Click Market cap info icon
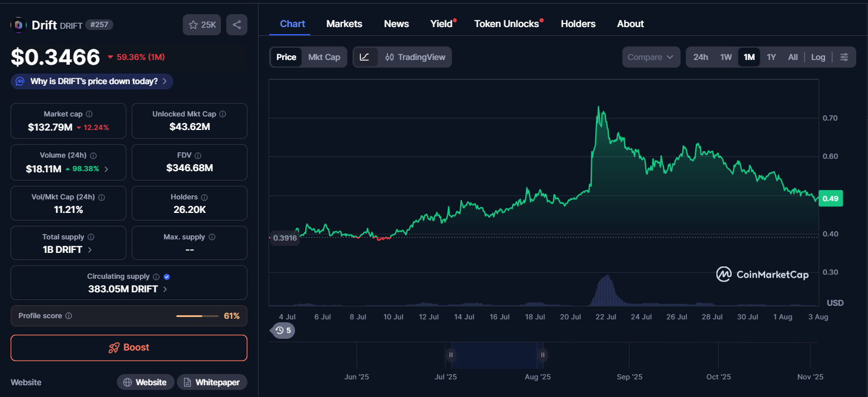 tap(89, 114)
